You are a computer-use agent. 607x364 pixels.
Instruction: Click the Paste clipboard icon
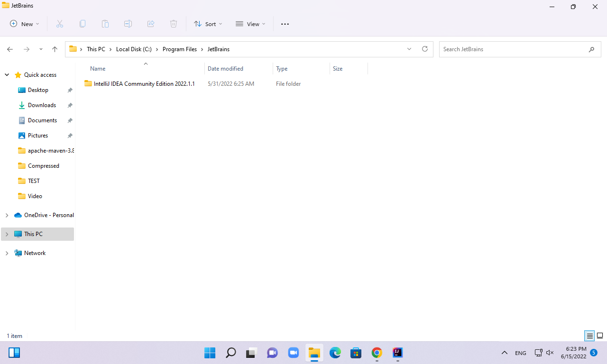(x=105, y=24)
